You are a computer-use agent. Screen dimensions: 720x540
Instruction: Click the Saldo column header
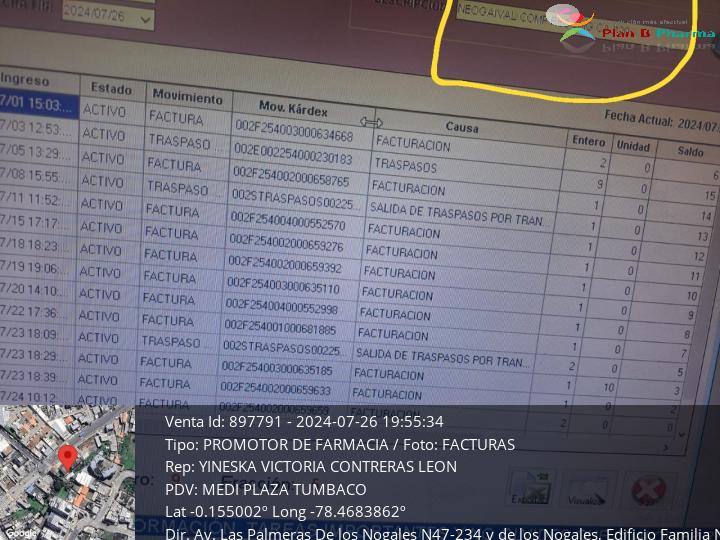pos(690,152)
